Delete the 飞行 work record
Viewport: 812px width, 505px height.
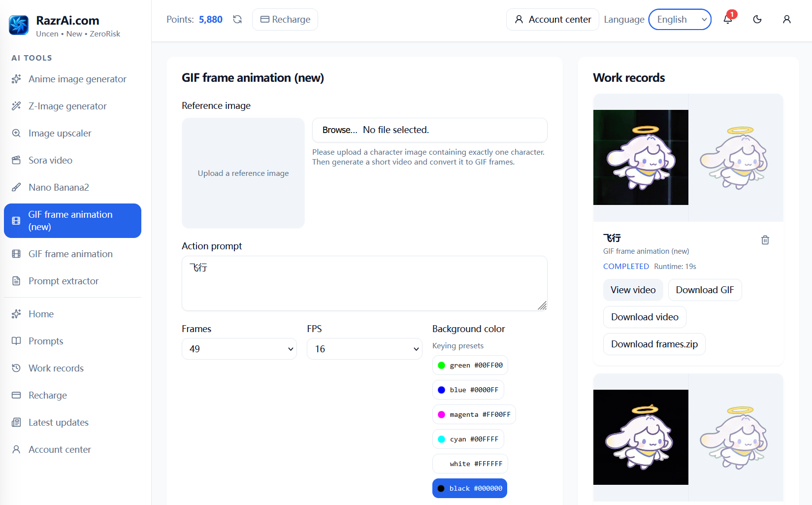[x=765, y=240]
